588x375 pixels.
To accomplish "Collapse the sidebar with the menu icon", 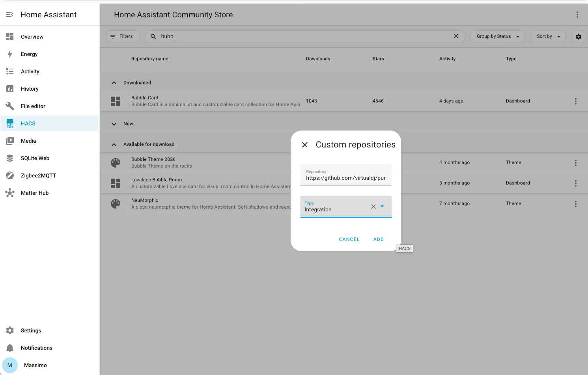I will coord(10,15).
